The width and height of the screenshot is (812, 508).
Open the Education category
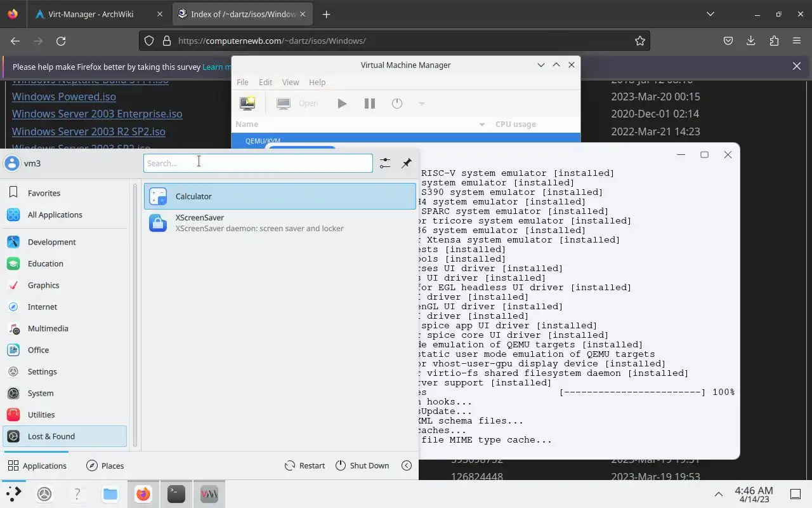(65, 264)
